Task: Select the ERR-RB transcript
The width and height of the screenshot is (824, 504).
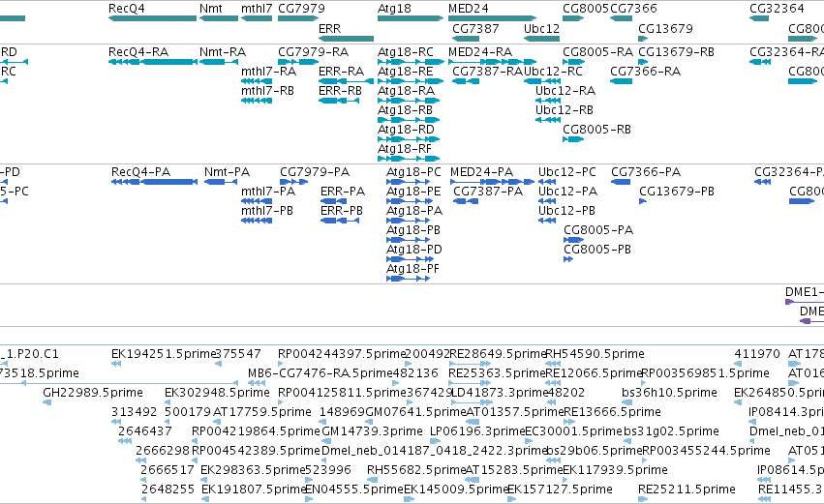Action: (x=340, y=101)
